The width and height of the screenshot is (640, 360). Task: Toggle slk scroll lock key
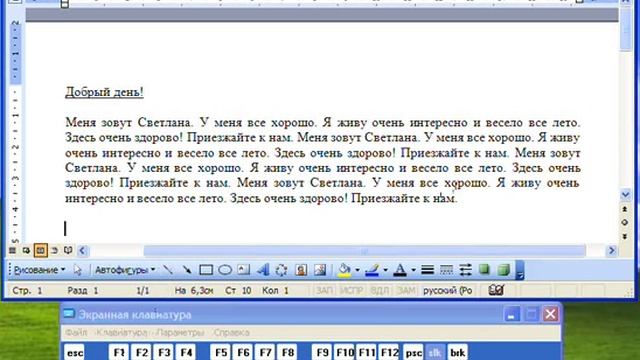tap(435, 353)
